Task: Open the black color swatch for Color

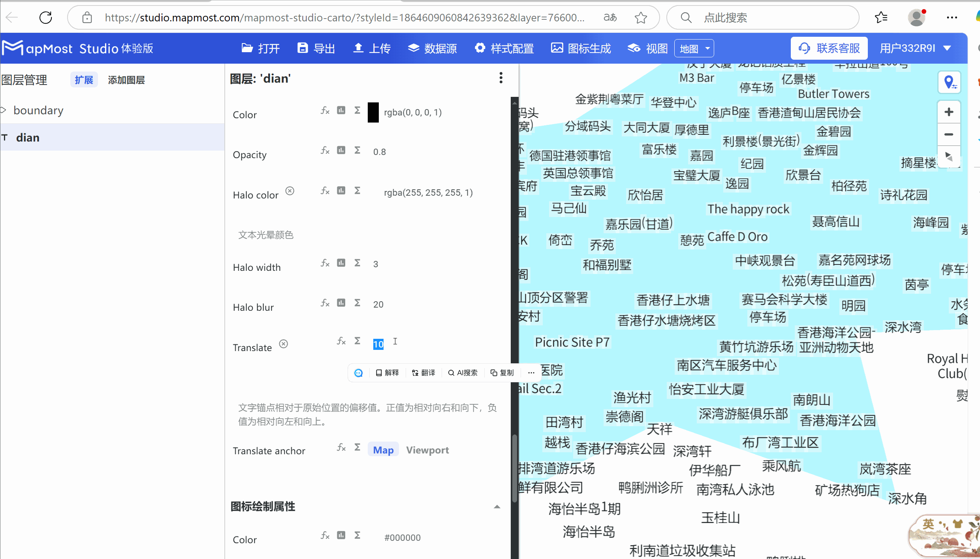Action: [373, 112]
